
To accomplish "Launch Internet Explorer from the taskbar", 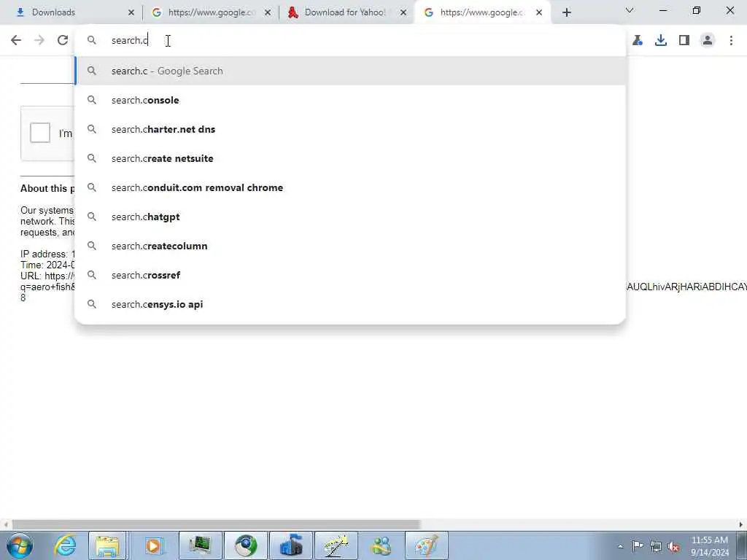I will (x=64, y=545).
